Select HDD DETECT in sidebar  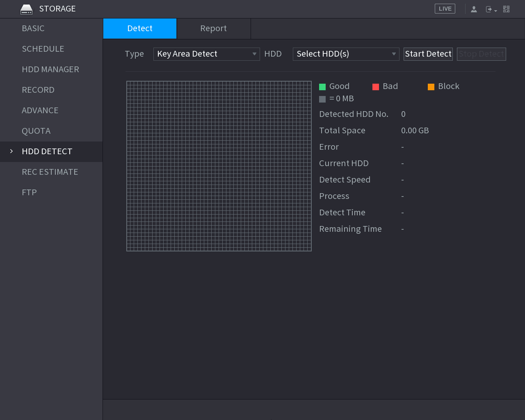51,151
